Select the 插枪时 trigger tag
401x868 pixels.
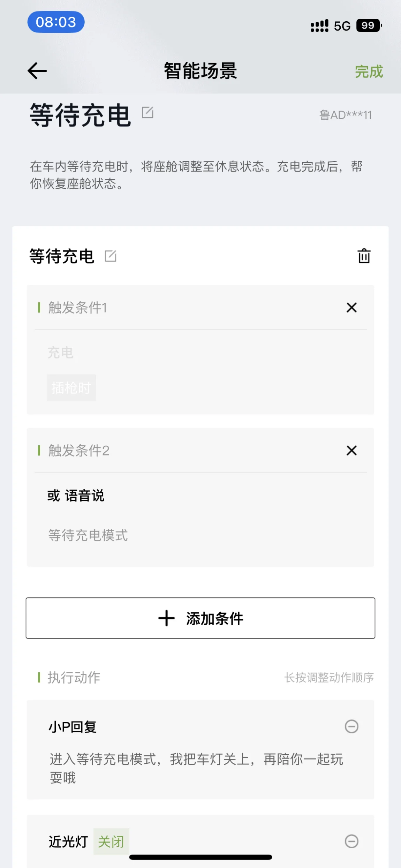(x=71, y=388)
